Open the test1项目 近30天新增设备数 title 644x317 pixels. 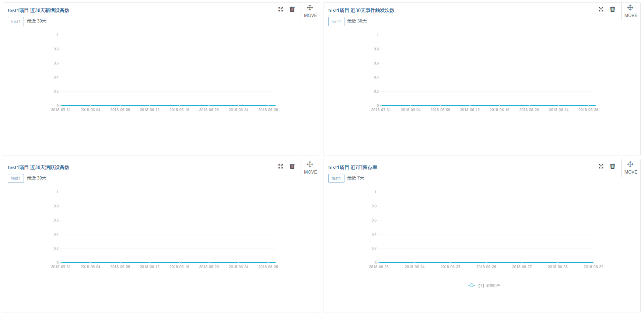39,10
